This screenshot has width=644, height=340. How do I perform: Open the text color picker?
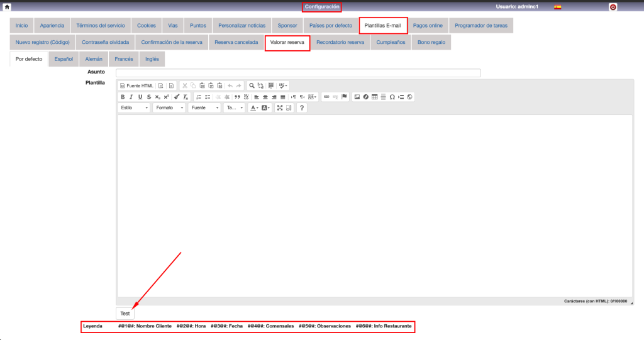pos(253,108)
